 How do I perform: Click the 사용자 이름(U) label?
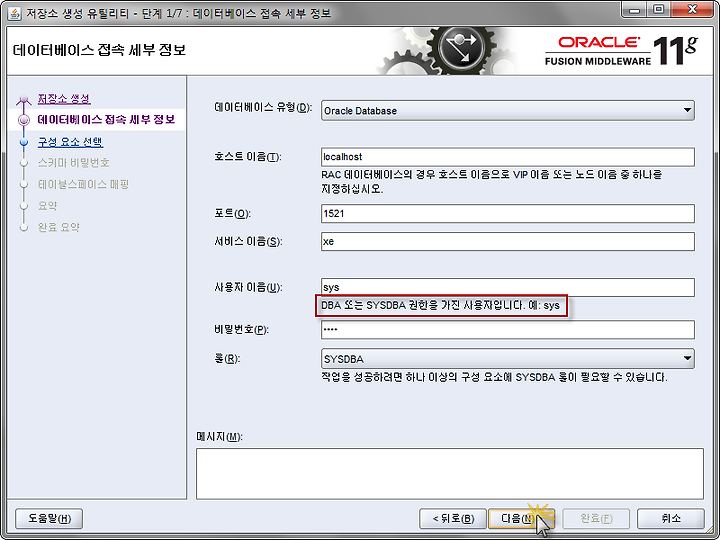248,287
